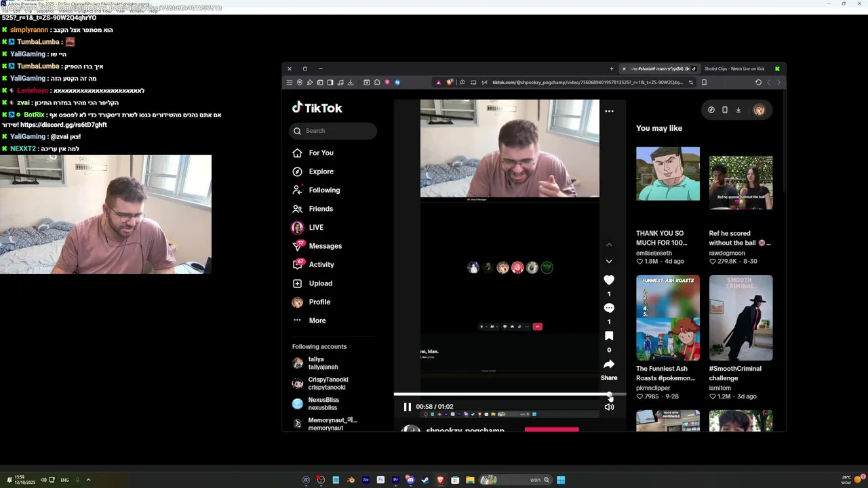Like the video with heart icon
The width and height of the screenshot is (868, 488).
(x=609, y=280)
